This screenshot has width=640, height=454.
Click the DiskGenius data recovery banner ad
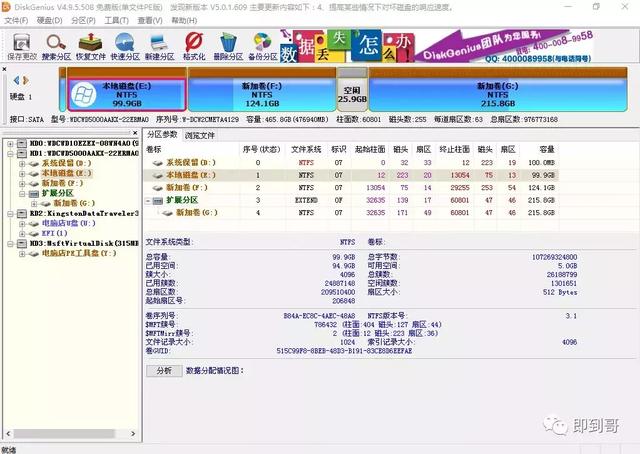pos(436,46)
